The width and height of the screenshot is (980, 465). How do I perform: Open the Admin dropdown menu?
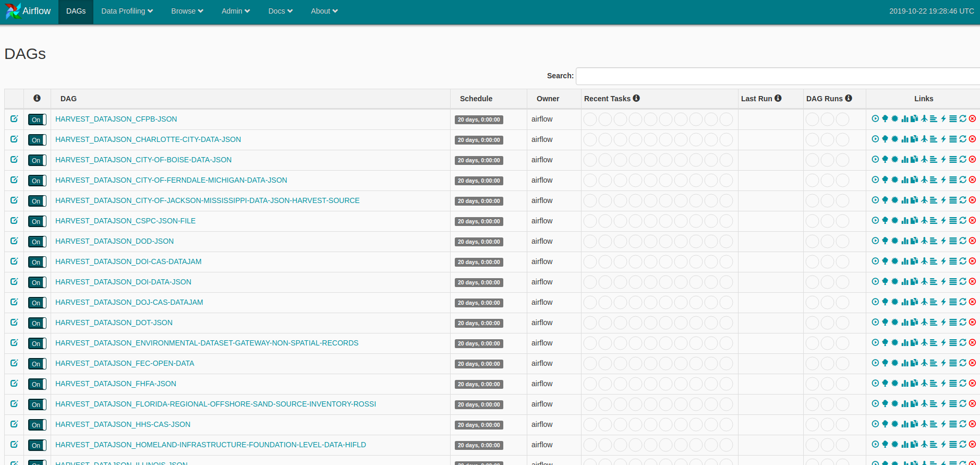(236, 11)
